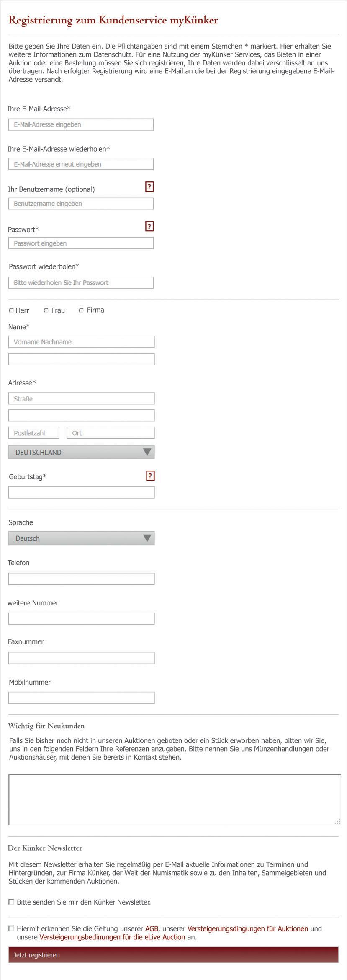
Task: Focus the Geburtstag date field
Action: 82,492
